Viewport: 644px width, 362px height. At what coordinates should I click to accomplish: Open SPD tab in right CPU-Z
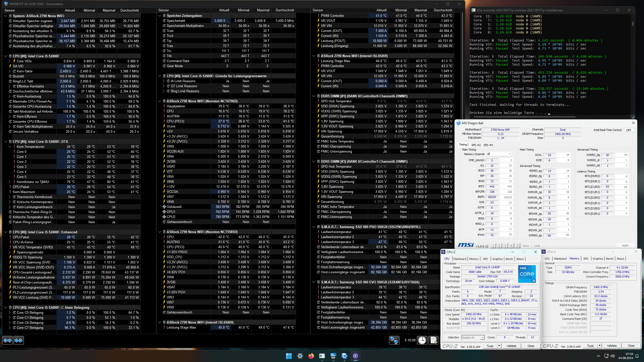click(586, 259)
